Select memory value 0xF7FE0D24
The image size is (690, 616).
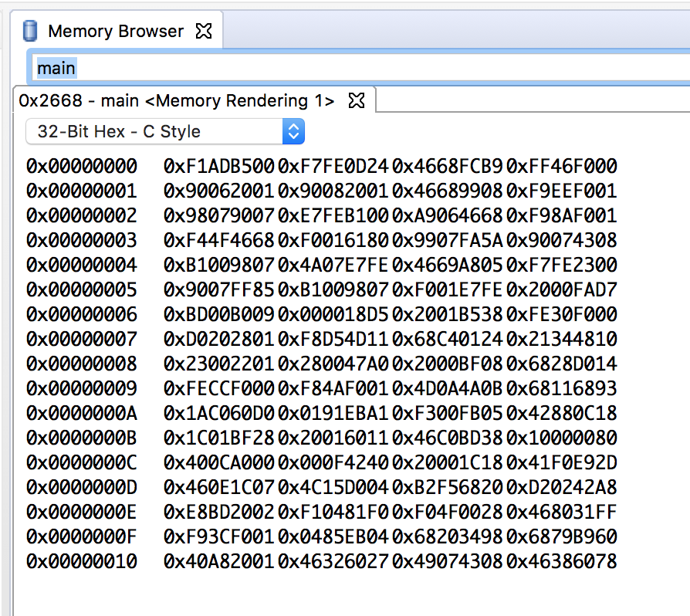333,166
